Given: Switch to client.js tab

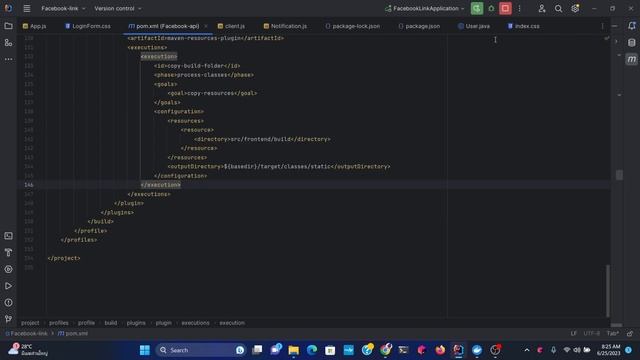Looking at the screenshot, I should (x=231, y=26).
